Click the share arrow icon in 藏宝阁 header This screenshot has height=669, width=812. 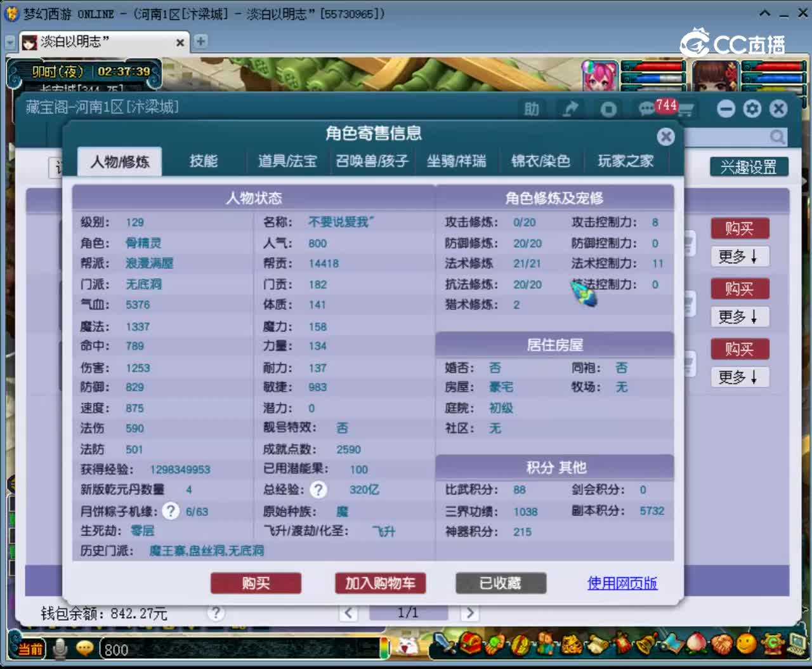(x=570, y=109)
